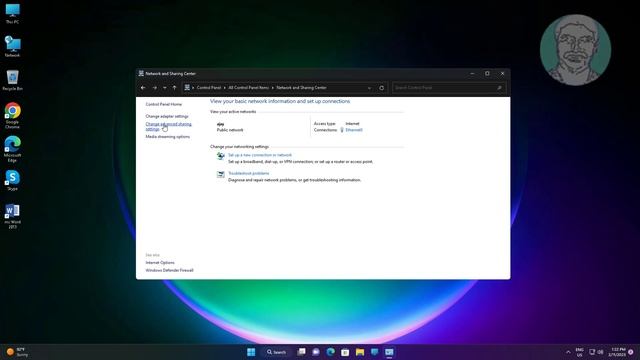Open the notification center icon
This screenshot has height=360, width=640.
pyautogui.click(x=631, y=352)
